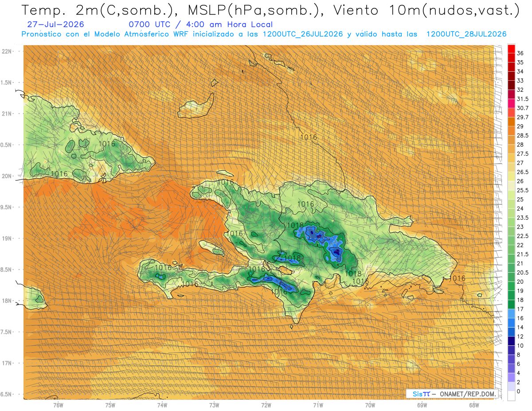This screenshot has width=532, height=411.
Task: Click the 72W longitude axis label
Action: (x=266, y=405)
